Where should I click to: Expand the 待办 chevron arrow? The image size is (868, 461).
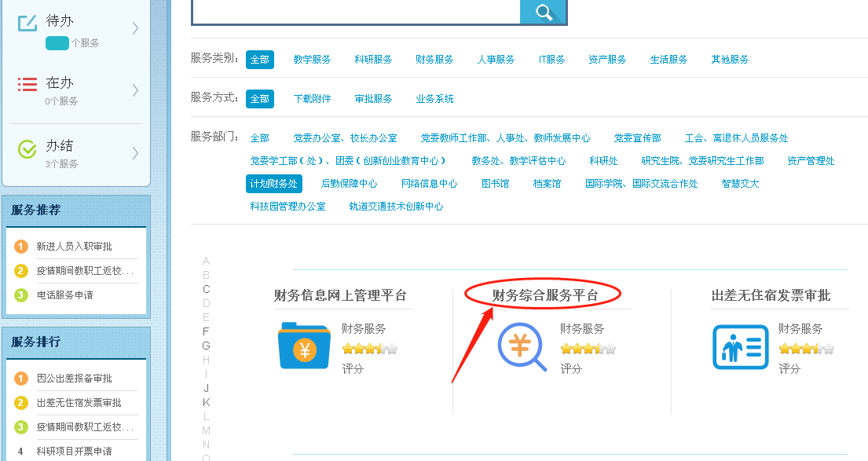135,28
